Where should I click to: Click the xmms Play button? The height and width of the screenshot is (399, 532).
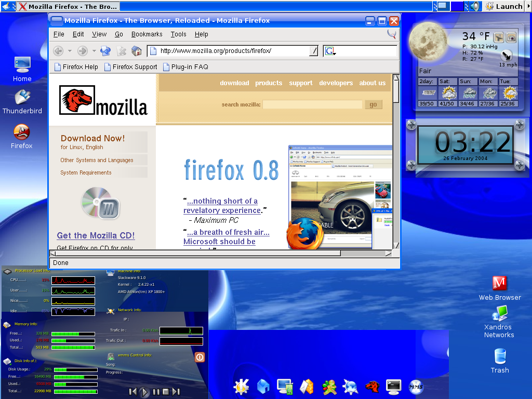pyautogui.click(x=144, y=392)
